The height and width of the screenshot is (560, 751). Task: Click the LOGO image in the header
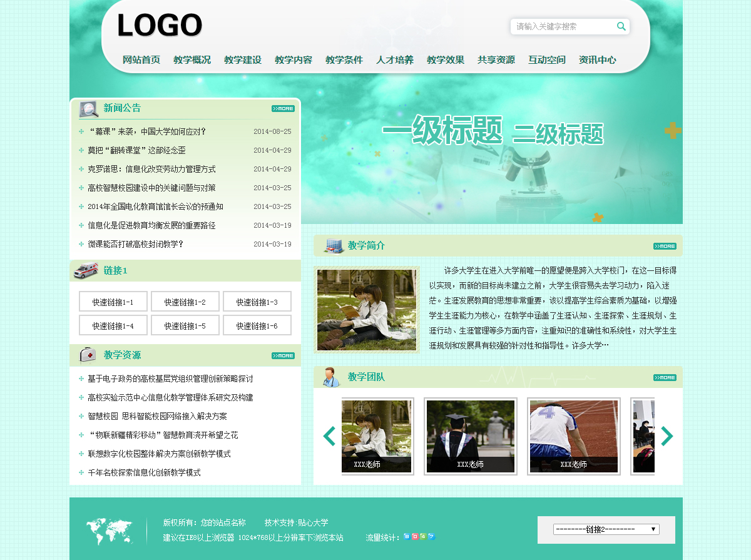click(x=160, y=26)
